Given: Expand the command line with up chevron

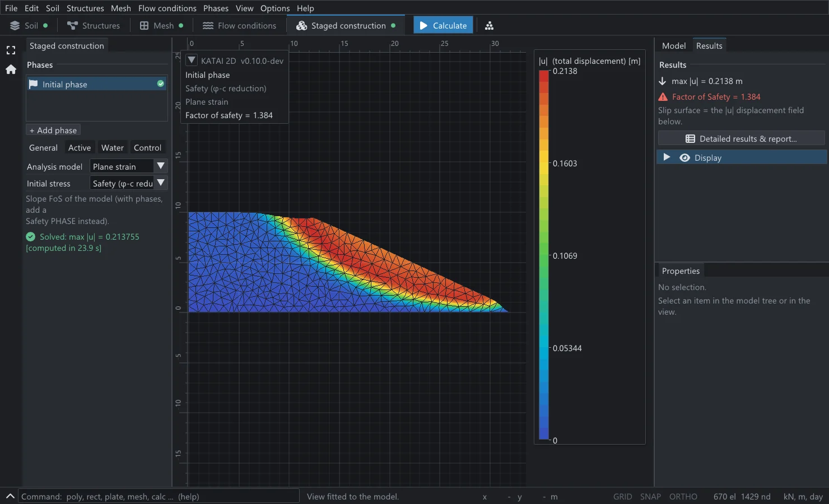Looking at the screenshot, I should [x=10, y=496].
